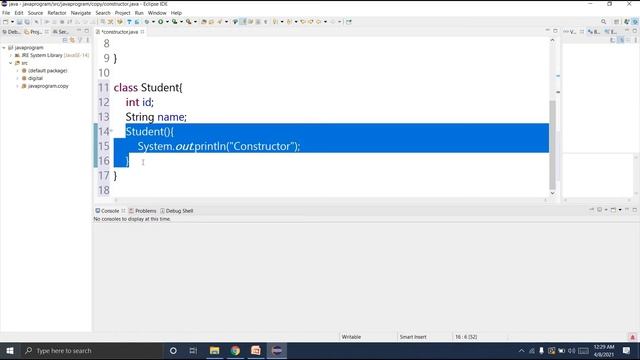Click the Eclipse icon in the taskbar

click(x=277, y=351)
